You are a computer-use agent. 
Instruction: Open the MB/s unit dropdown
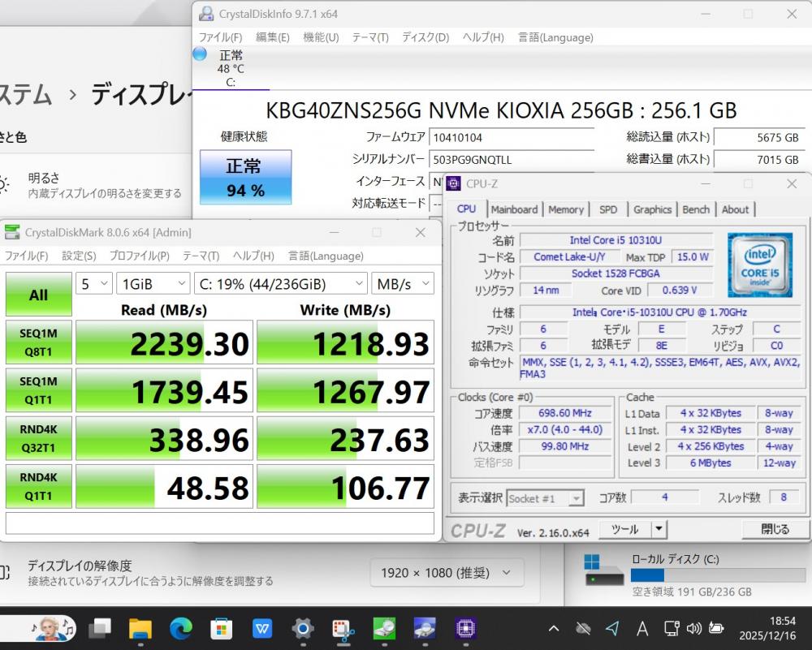(403, 284)
